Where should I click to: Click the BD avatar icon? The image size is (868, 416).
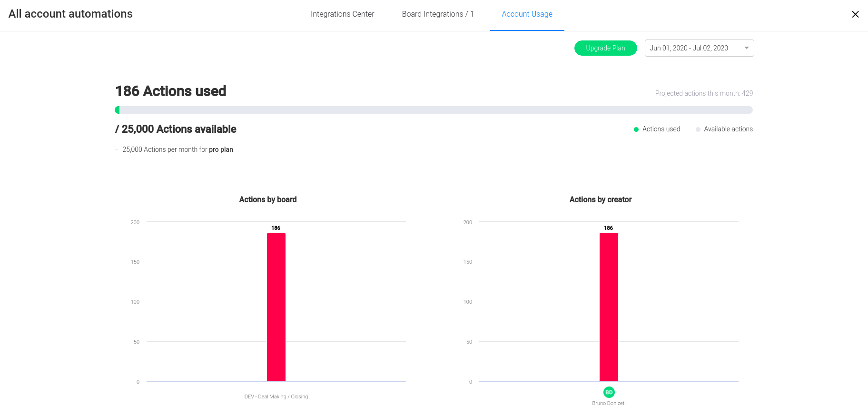(609, 392)
